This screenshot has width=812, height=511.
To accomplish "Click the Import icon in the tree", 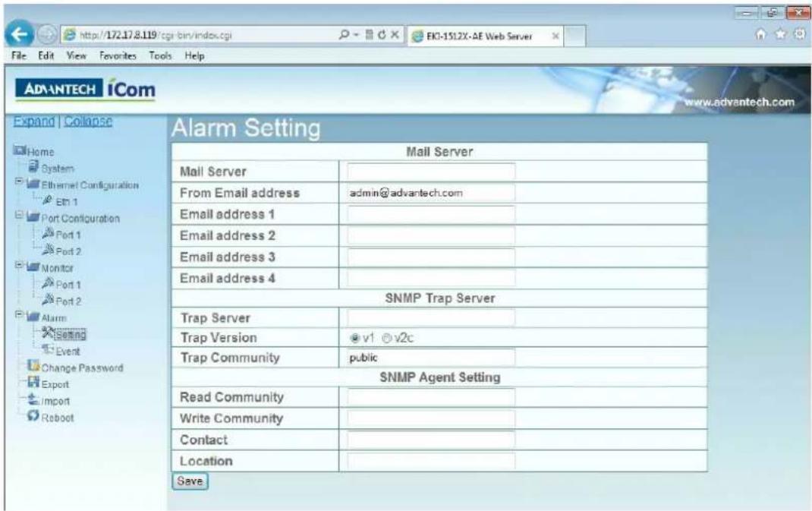I will (x=33, y=399).
